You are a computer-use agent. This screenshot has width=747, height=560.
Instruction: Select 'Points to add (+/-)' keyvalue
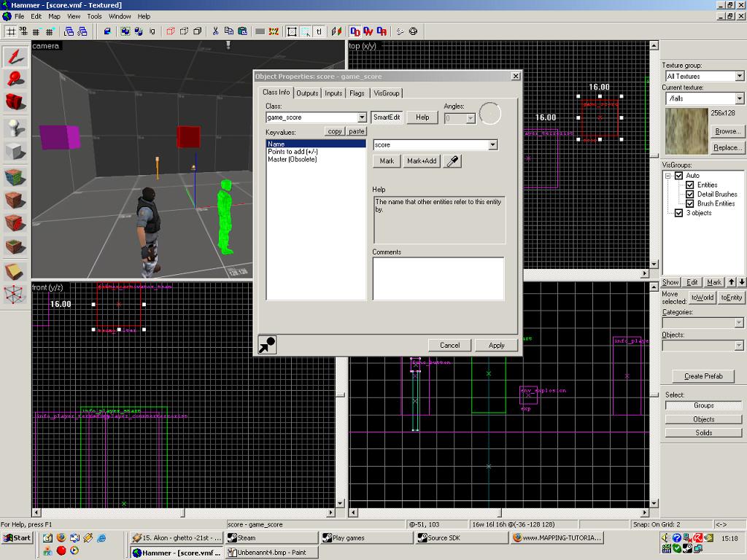[x=293, y=152]
